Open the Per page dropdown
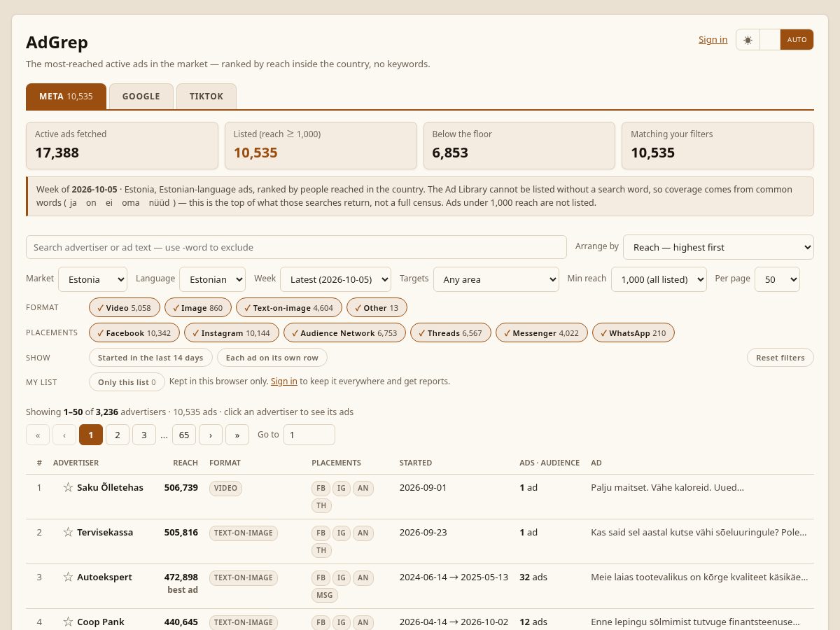 (x=777, y=279)
